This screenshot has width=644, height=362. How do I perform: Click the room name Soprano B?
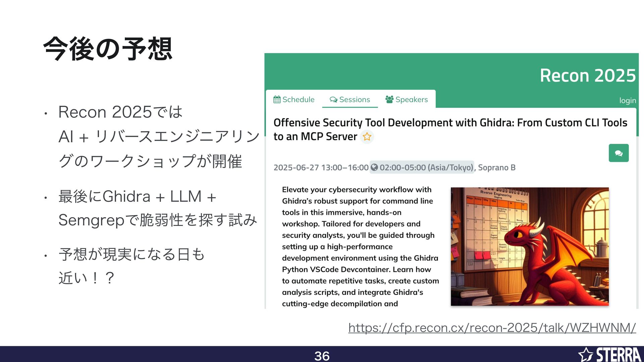point(497,168)
